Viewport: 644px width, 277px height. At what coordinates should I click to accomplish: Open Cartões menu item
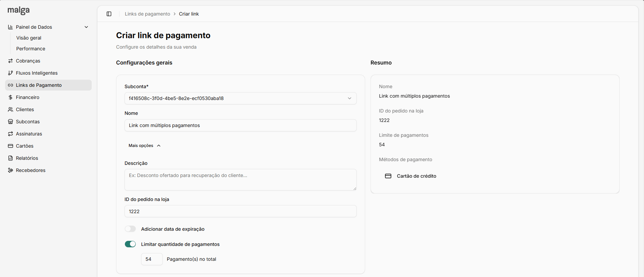click(x=48, y=146)
